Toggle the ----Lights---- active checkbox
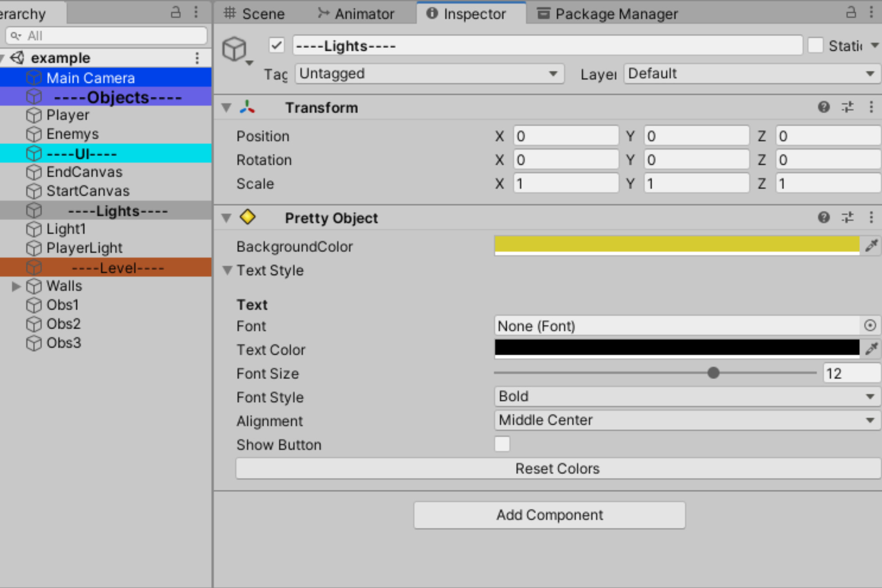This screenshot has height=588, width=882. click(x=276, y=45)
